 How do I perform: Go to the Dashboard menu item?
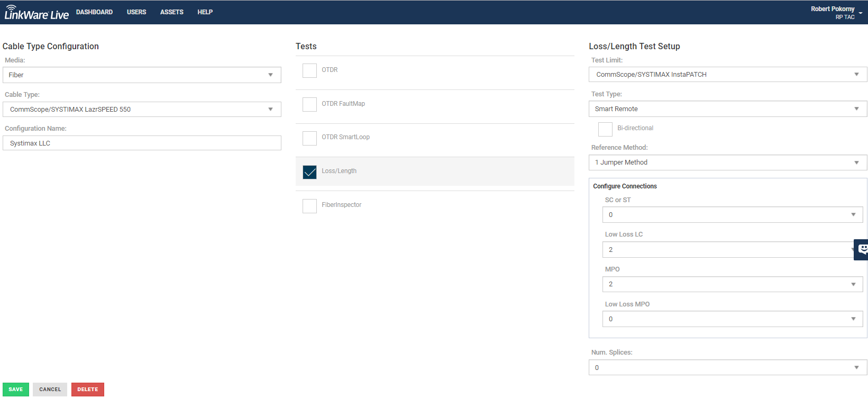[94, 12]
